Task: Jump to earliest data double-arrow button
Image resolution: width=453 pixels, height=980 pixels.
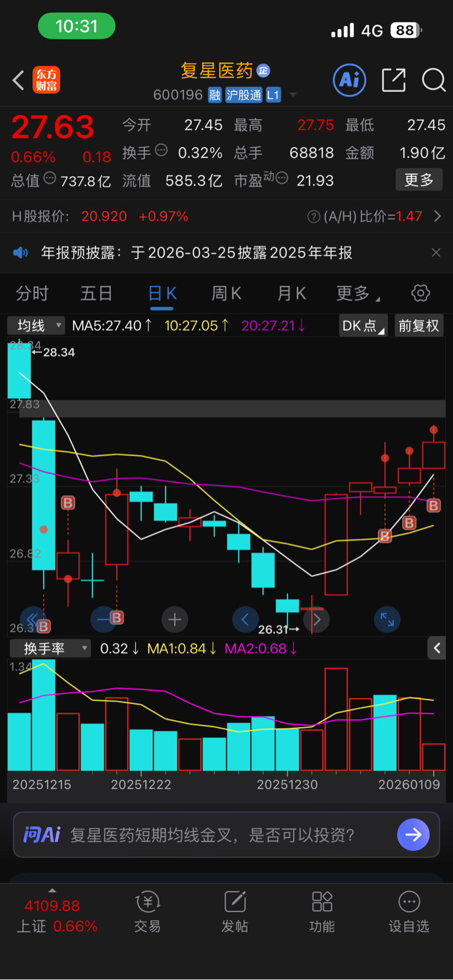Action: [x=33, y=619]
